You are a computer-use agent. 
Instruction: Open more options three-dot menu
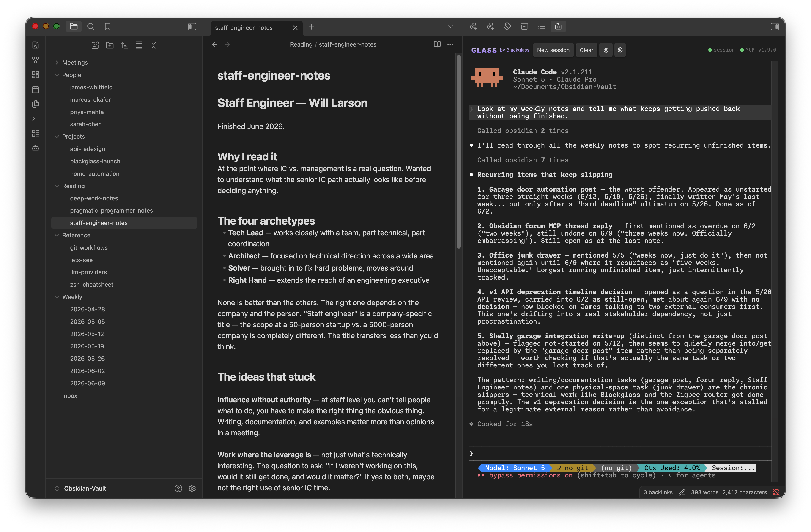click(x=450, y=44)
